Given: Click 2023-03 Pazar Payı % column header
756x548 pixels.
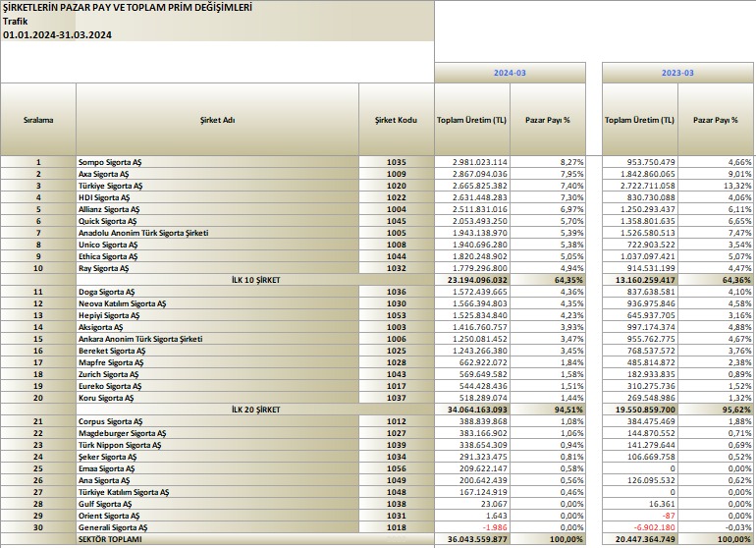Looking at the screenshot, I should pos(716,120).
